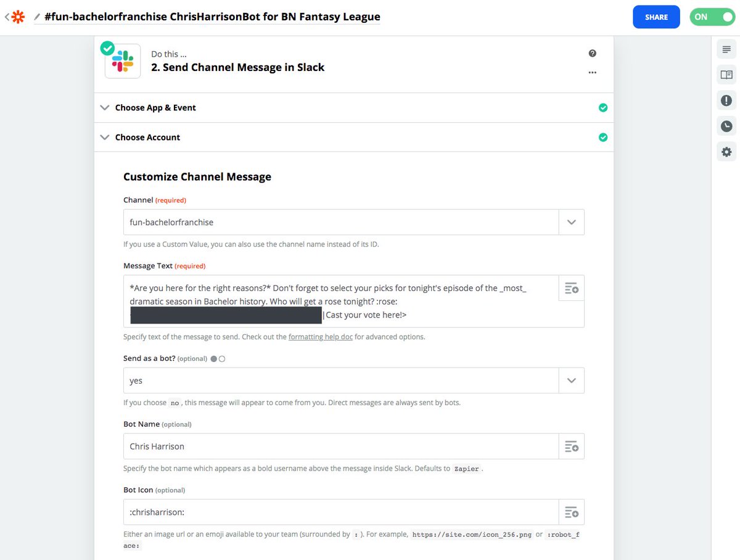This screenshot has width=740, height=560.
Task: Click the Zap title to rename it
Action: coord(212,17)
